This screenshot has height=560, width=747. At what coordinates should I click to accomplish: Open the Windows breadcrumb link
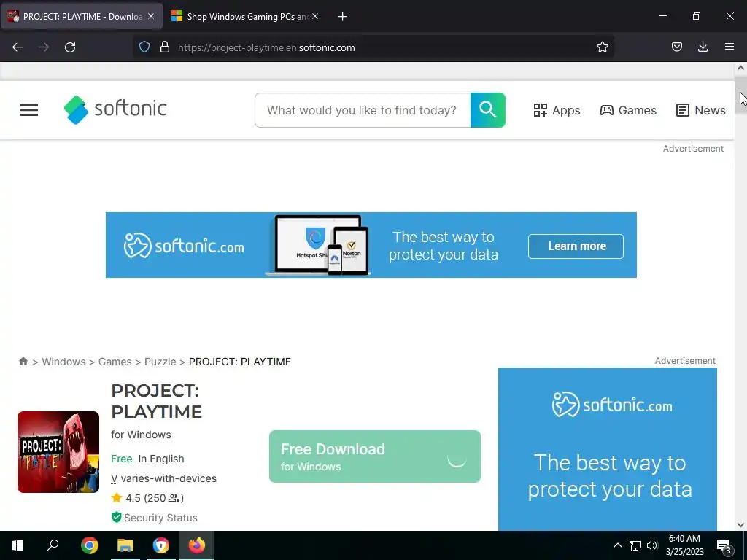click(64, 362)
